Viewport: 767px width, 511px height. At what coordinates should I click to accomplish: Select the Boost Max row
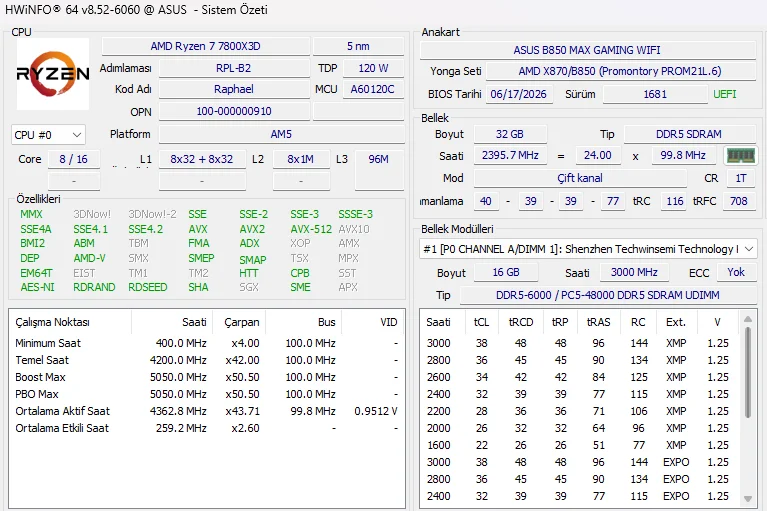207,378
